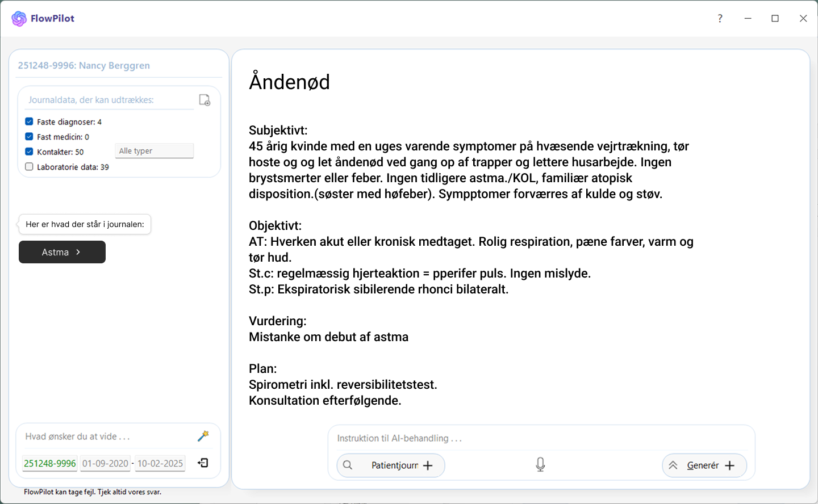The width and height of the screenshot is (818, 504).
Task: Click the FlowPilot logo icon
Action: point(19,19)
